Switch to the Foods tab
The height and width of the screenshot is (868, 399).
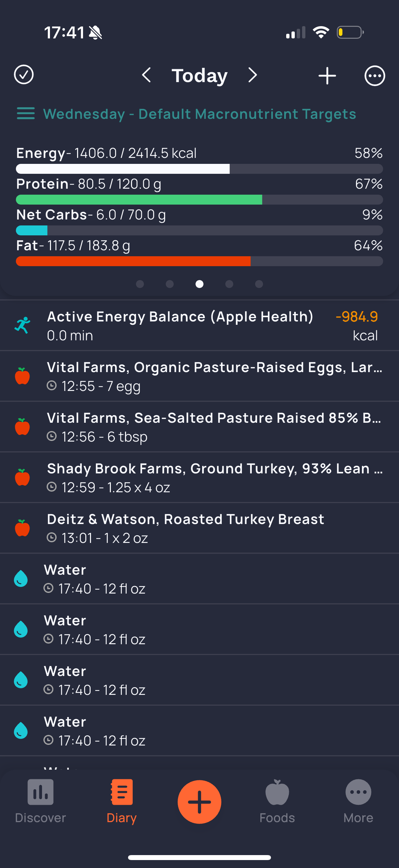pos(277,801)
